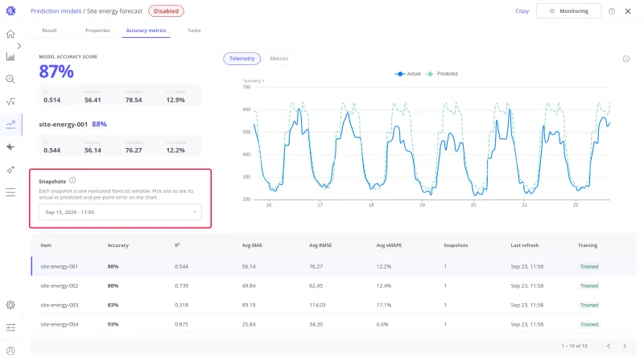Select the site-energy-002 table row
644x362 pixels.
333,286
